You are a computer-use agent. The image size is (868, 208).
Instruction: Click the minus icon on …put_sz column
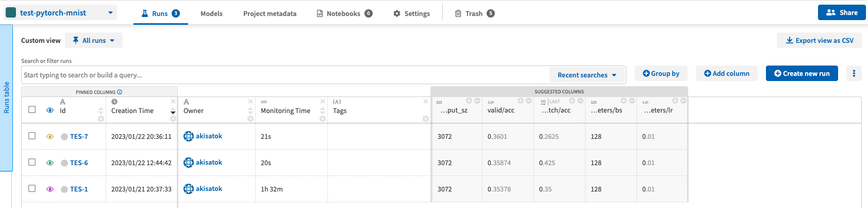477,101
